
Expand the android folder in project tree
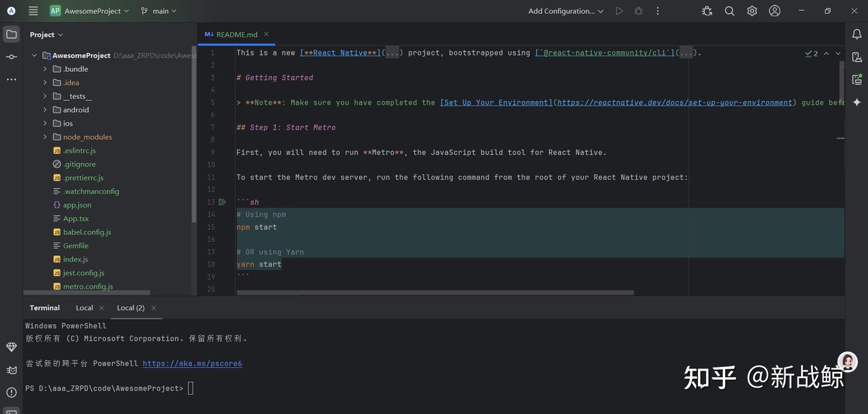click(43, 109)
